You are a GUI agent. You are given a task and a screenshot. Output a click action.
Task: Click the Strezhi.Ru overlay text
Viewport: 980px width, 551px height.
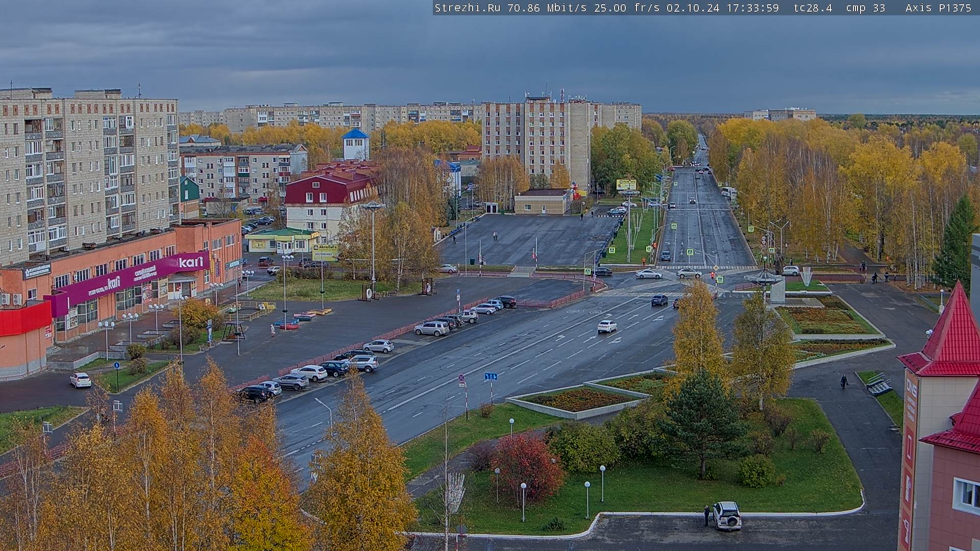coord(467,8)
